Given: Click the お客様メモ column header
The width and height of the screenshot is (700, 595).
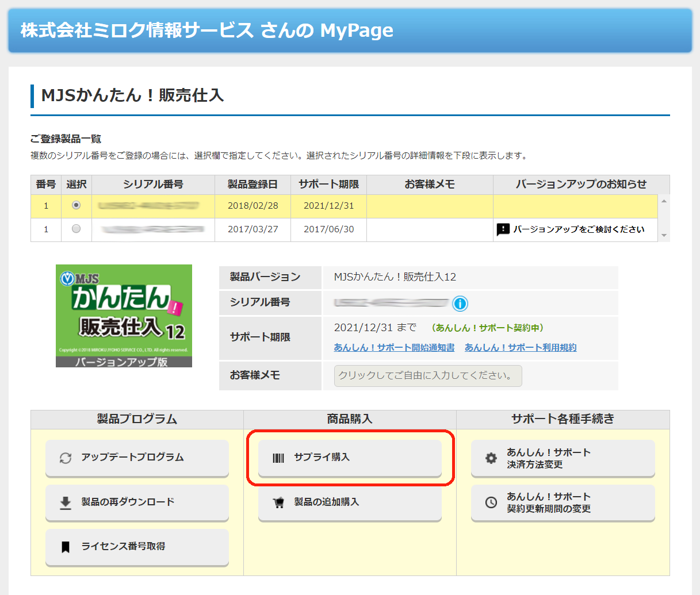Looking at the screenshot, I should [430, 185].
